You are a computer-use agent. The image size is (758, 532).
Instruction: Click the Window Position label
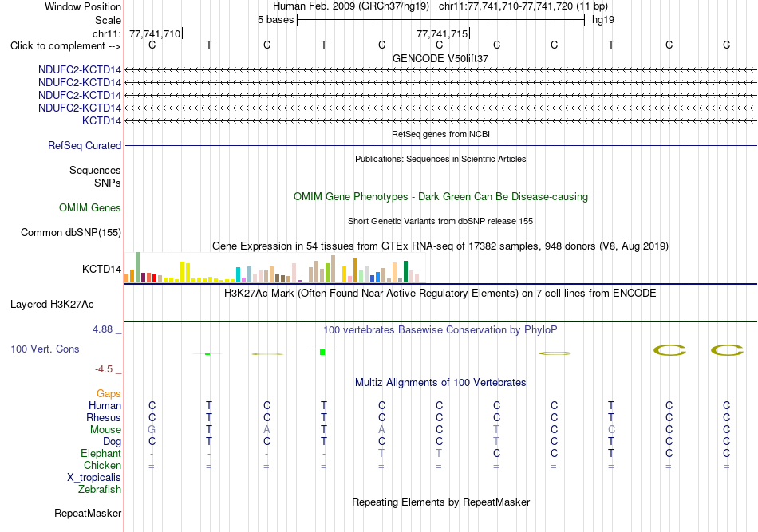[83, 6]
